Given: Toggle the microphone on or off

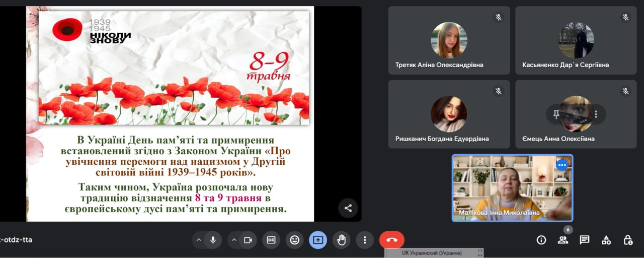Looking at the screenshot, I should [x=213, y=240].
